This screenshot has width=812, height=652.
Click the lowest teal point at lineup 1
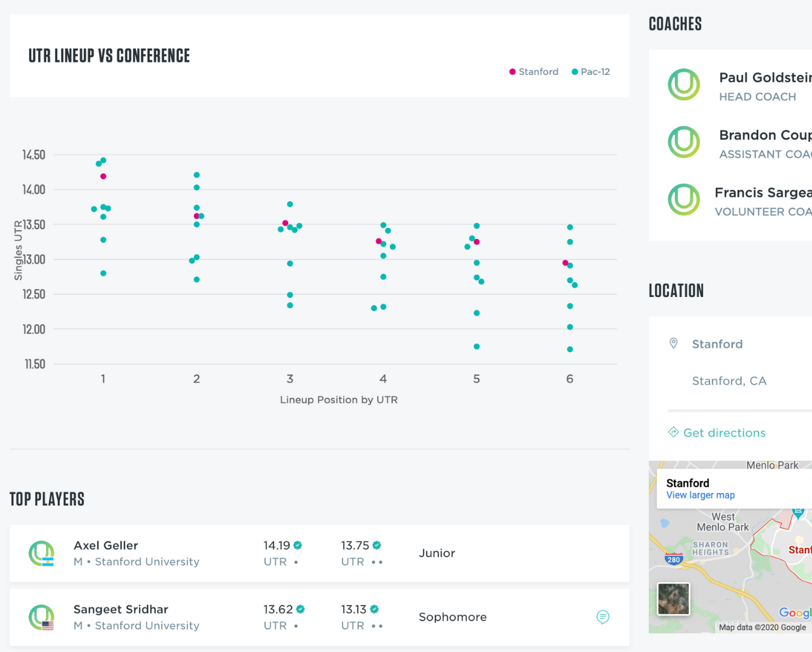point(103,273)
